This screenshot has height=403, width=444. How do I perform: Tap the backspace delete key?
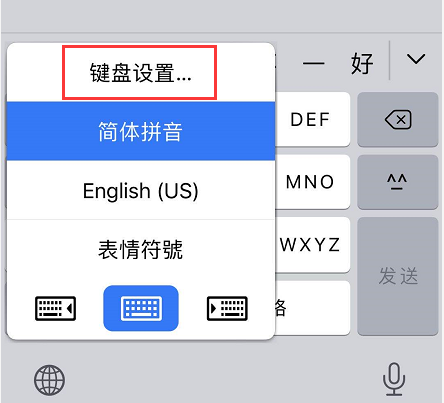click(x=398, y=119)
